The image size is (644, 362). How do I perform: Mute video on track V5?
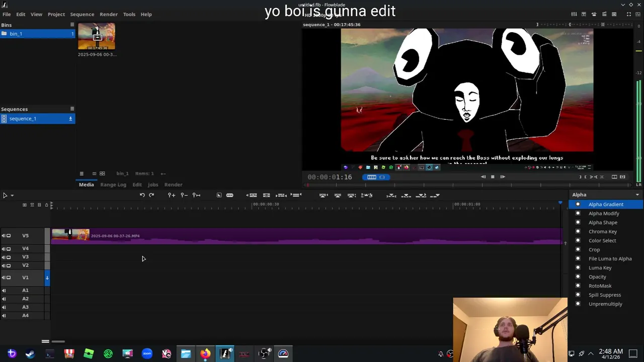(8, 235)
